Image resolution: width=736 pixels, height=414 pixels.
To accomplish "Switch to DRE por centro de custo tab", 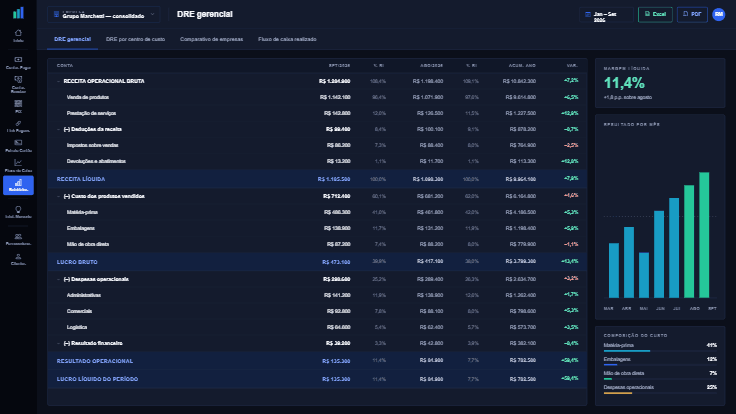I will (x=135, y=39).
